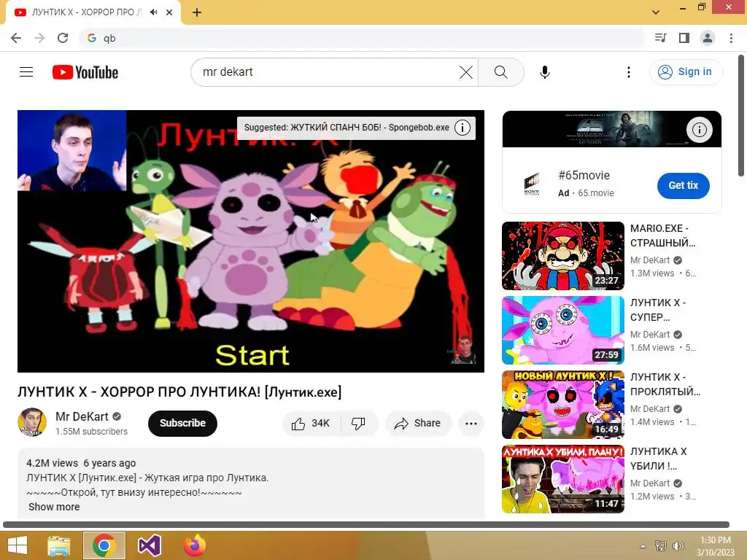Clear the search box with X
The height and width of the screenshot is (560, 747).
[x=466, y=72]
